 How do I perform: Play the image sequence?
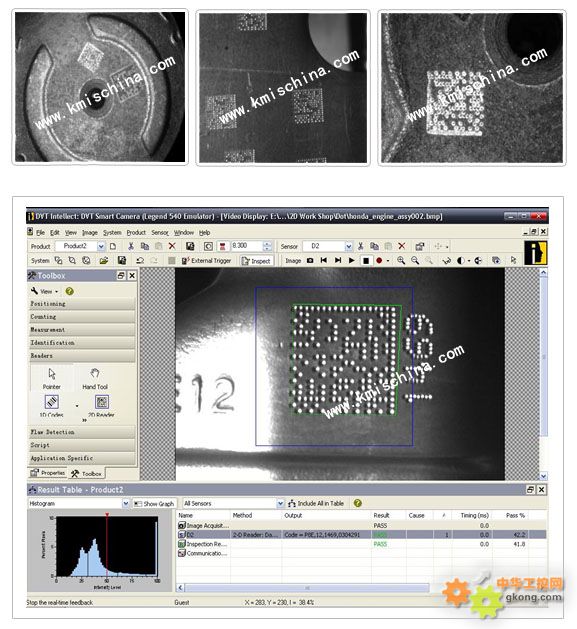click(351, 260)
